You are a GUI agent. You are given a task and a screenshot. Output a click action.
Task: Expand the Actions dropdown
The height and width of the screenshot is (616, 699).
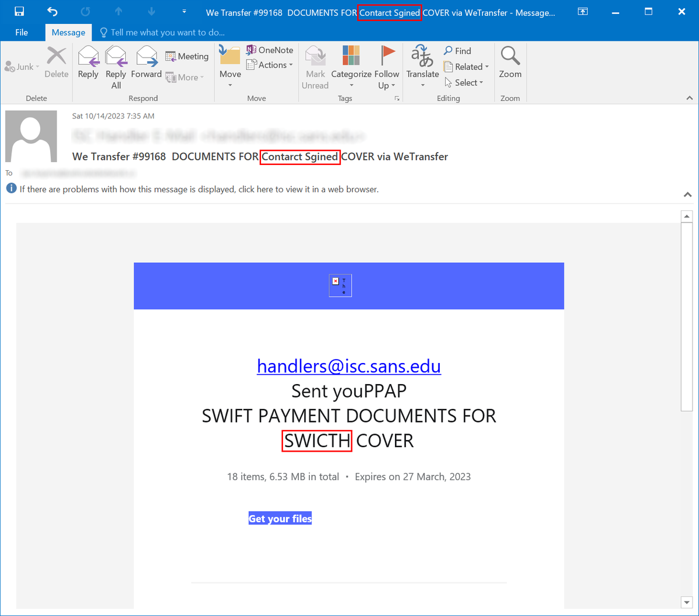pyautogui.click(x=269, y=65)
